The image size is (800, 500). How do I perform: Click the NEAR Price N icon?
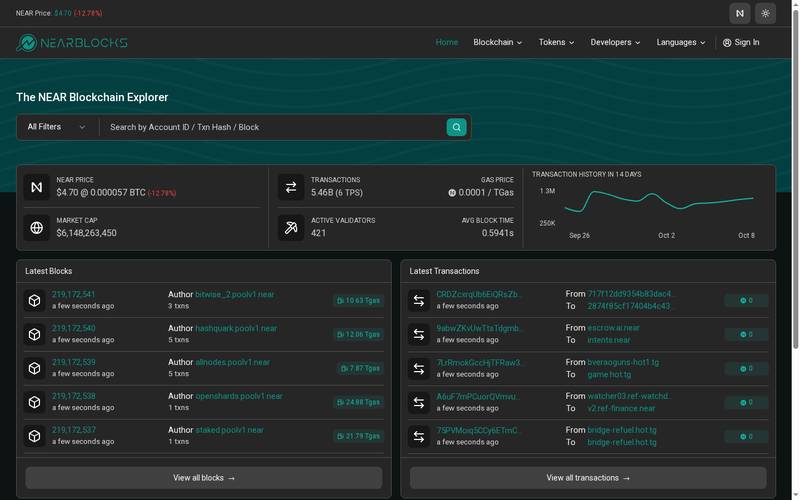click(37, 187)
